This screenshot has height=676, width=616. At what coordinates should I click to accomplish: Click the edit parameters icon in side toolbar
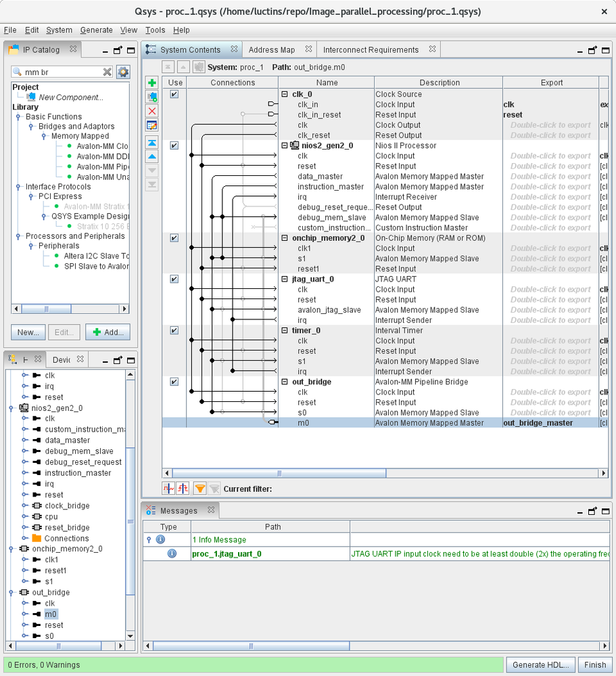(152, 125)
